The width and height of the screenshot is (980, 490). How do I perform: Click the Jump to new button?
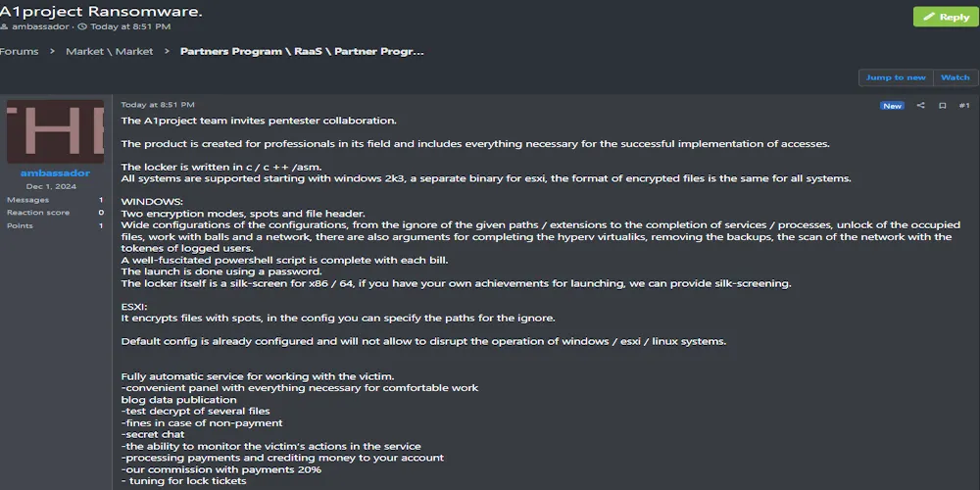point(895,77)
